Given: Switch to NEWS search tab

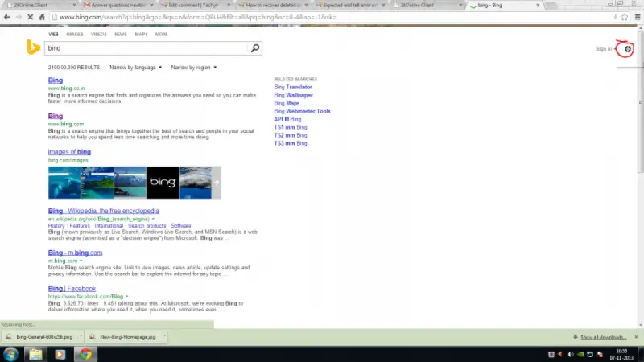Looking at the screenshot, I should point(120,34).
